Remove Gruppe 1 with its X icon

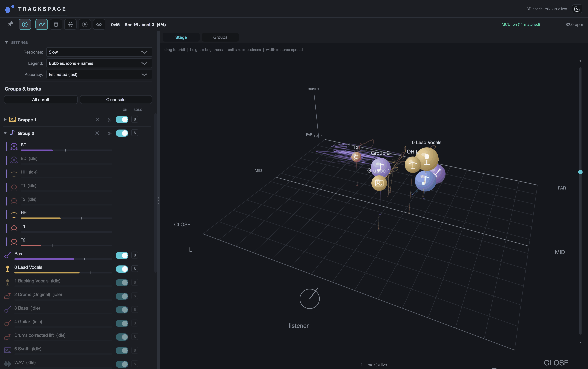pos(97,119)
